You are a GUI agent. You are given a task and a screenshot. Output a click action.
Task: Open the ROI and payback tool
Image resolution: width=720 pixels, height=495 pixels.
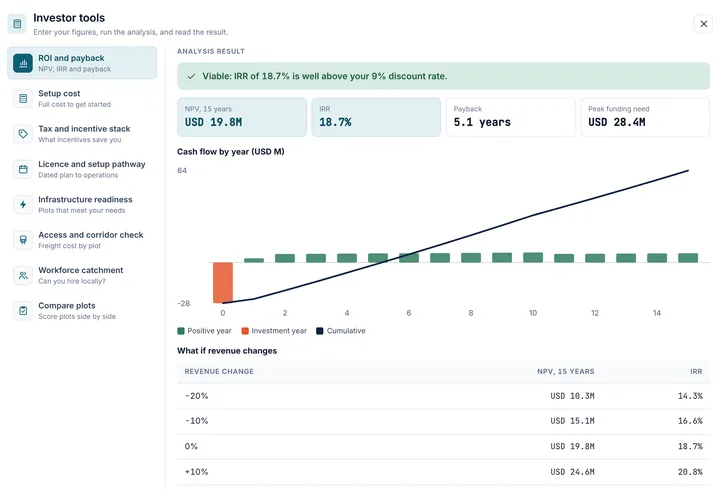click(x=82, y=63)
